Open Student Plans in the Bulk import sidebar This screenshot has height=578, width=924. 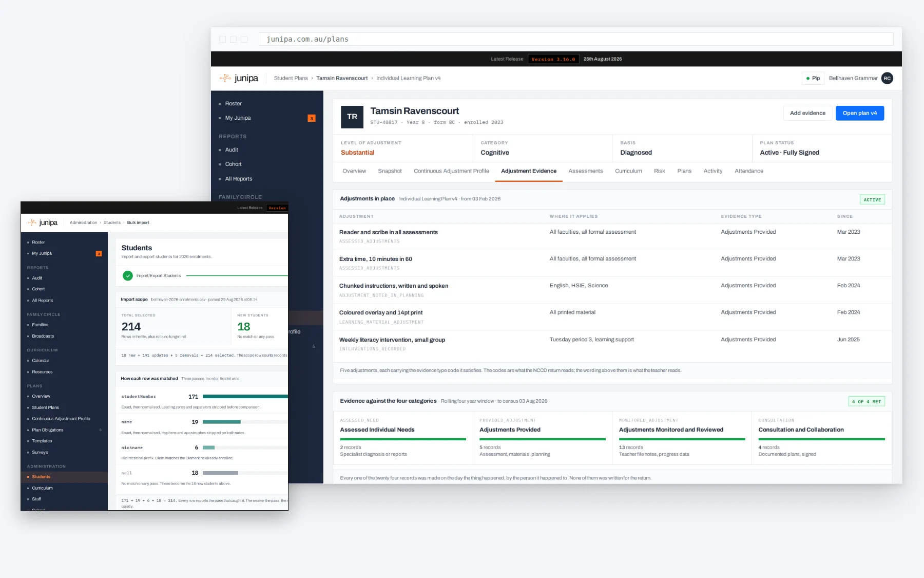(45, 407)
